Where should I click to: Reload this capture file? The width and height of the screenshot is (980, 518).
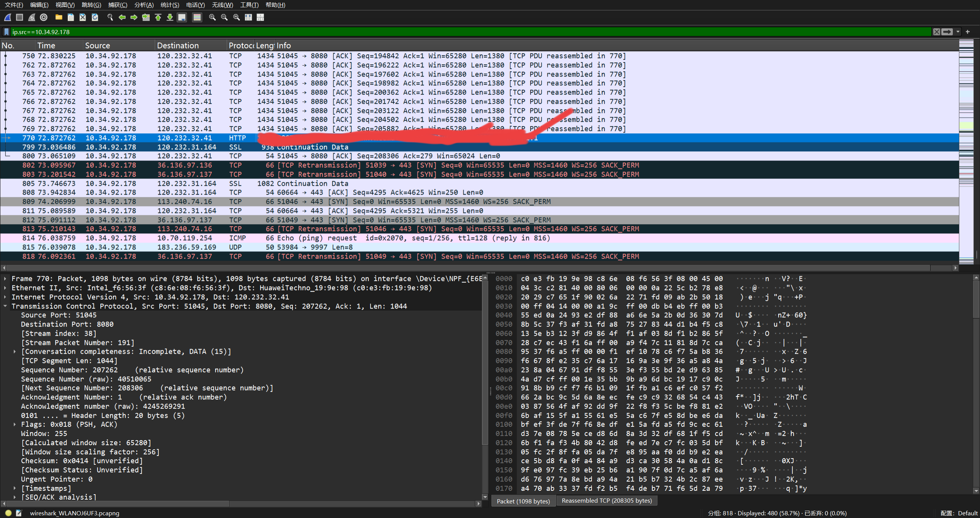[95, 17]
